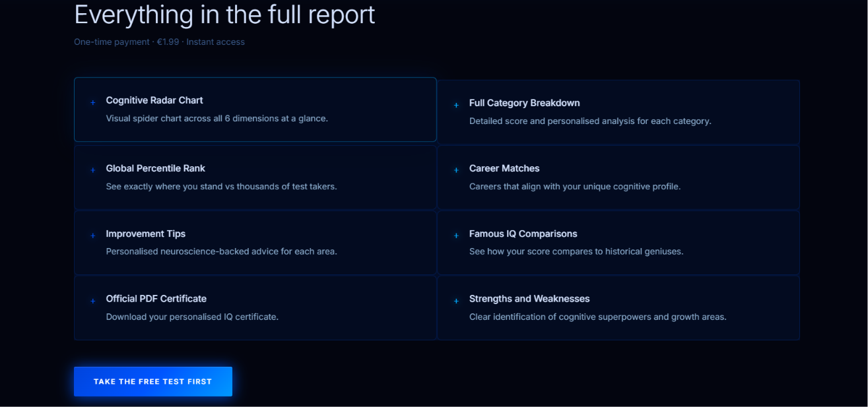Select the Famous IQ Comparisons title
The image size is (868, 407).
pos(523,234)
